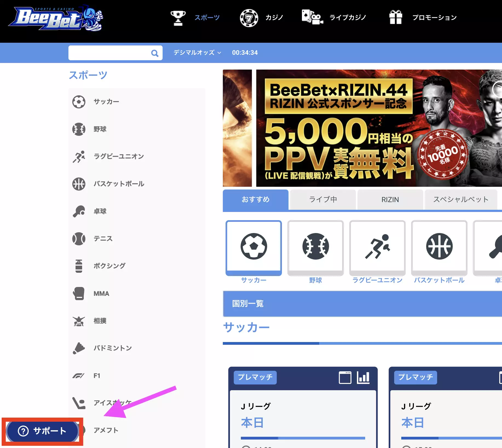Switch to the ライブ中 tab
Viewport: 502px width, 448px height.
[323, 200]
